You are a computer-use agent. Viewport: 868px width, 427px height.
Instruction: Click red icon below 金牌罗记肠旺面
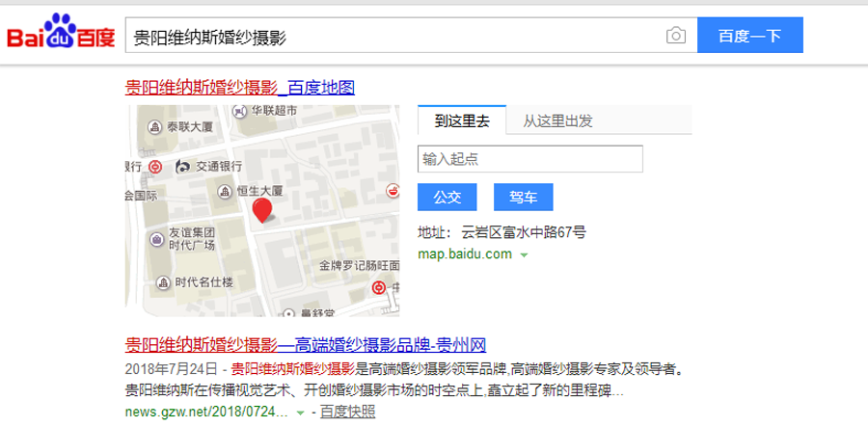(379, 287)
